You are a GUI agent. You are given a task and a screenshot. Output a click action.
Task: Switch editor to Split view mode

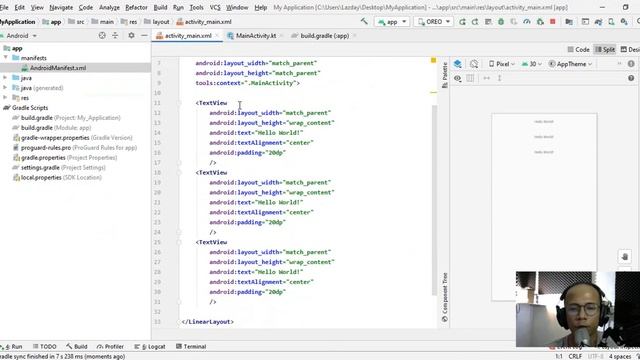click(604, 49)
